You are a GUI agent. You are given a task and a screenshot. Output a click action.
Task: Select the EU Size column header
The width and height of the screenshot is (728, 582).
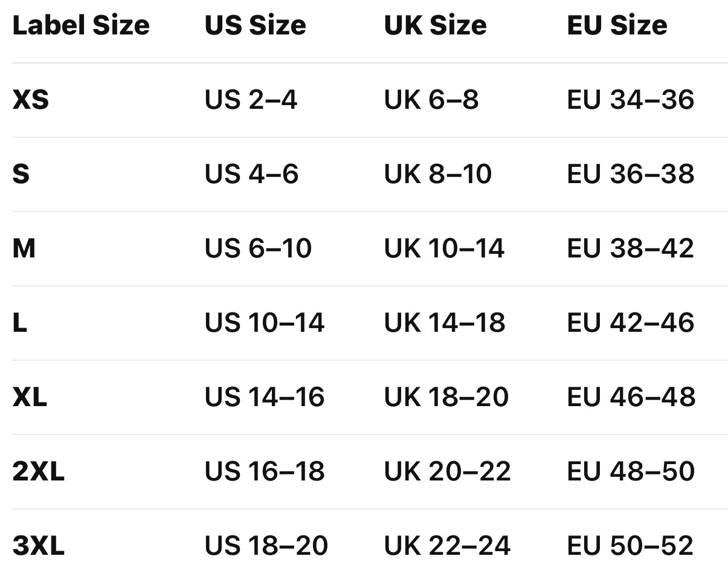[x=617, y=25]
